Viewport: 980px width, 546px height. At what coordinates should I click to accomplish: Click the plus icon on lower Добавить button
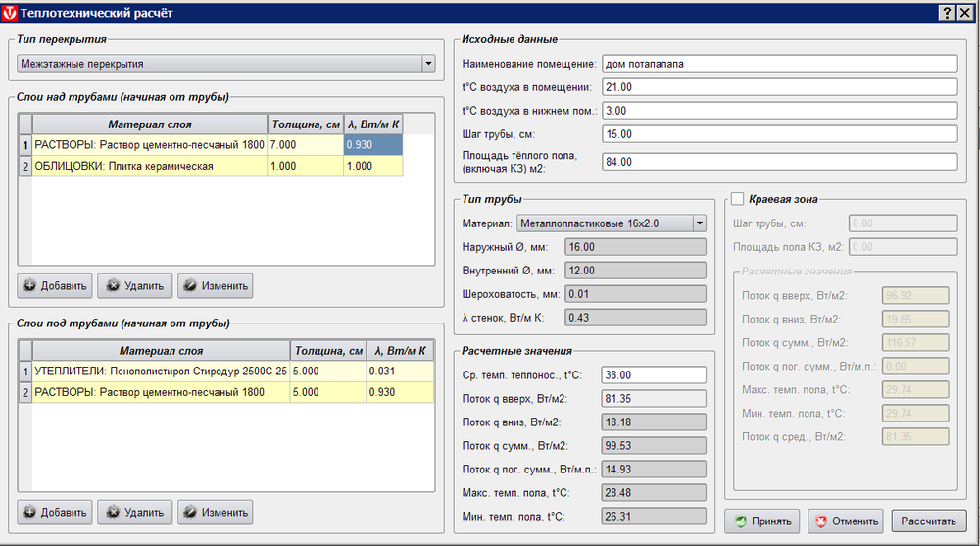29,512
